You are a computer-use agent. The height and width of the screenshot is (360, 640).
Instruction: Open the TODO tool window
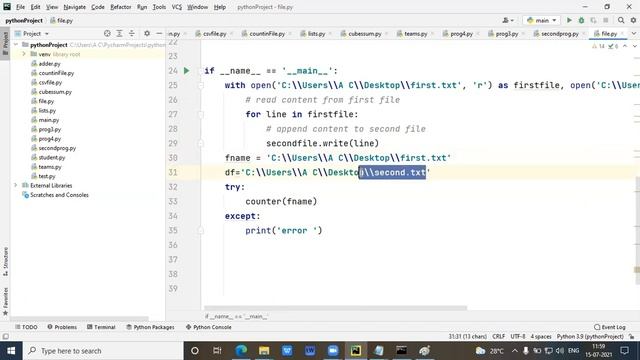[x=26, y=327]
